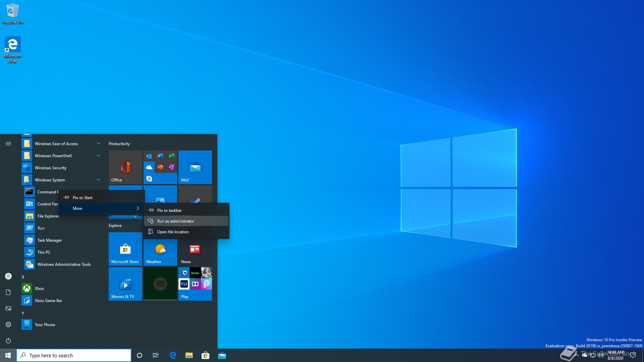Open Mail from the taskbar
The image size is (644, 362).
(x=222, y=355)
